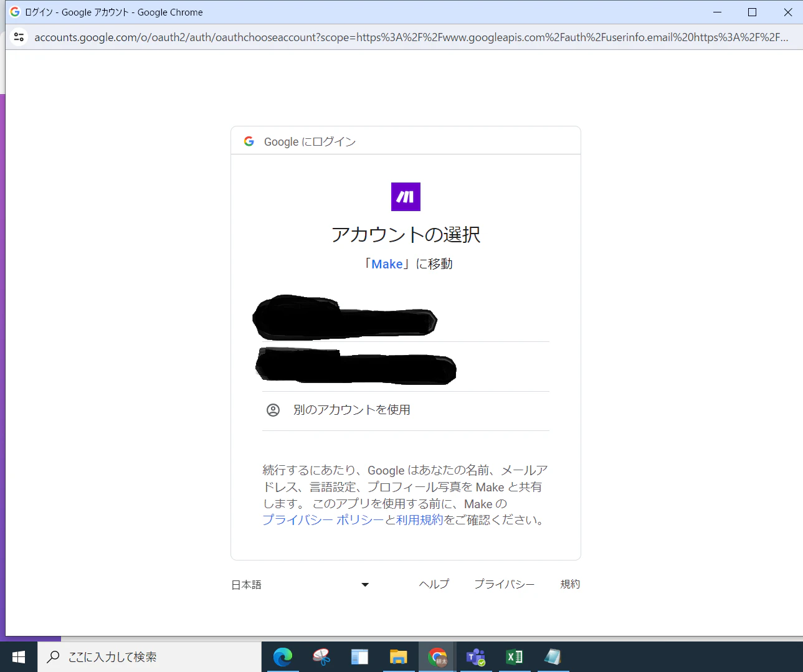Open the notepad-style app taskbar icon
803x672 pixels.
553,657
